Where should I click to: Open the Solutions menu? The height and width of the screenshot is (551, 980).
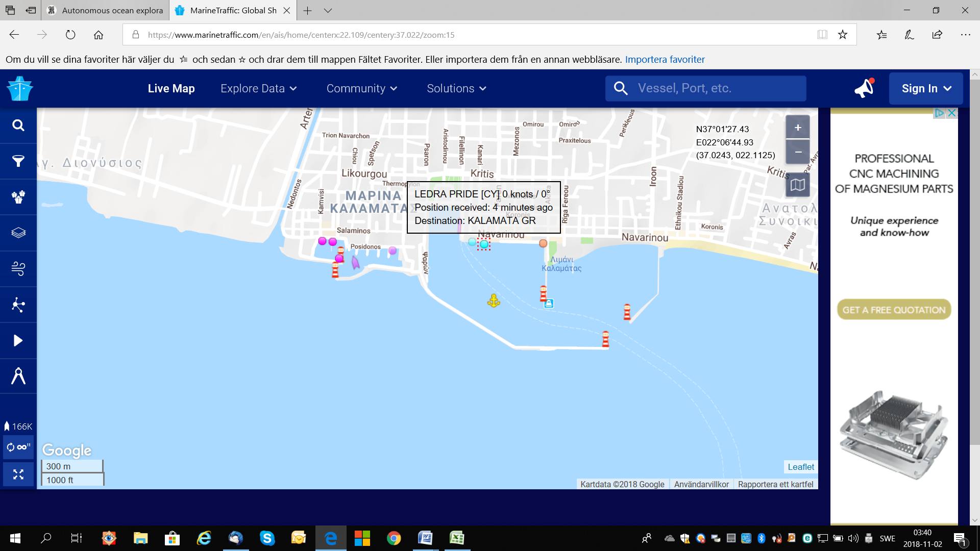tap(456, 88)
